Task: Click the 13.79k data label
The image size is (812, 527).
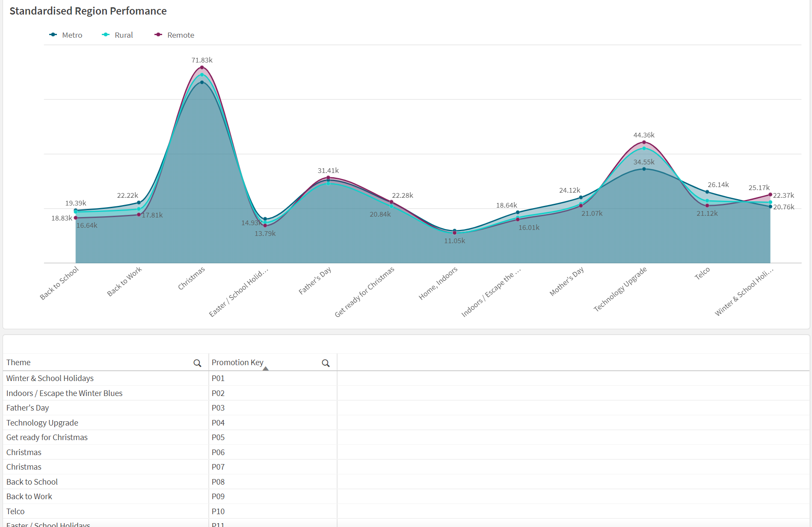Action: (265, 234)
